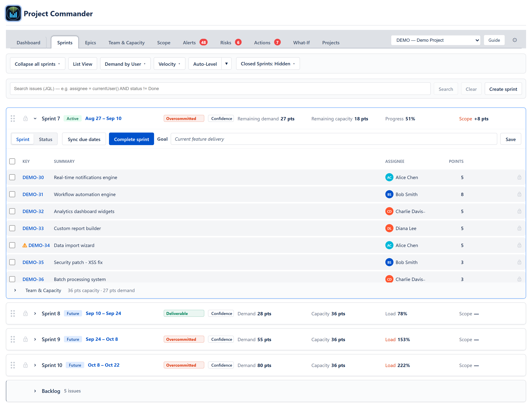Click sprint Goal text field
The height and width of the screenshot is (408, 532).
[x=334, y=139]
